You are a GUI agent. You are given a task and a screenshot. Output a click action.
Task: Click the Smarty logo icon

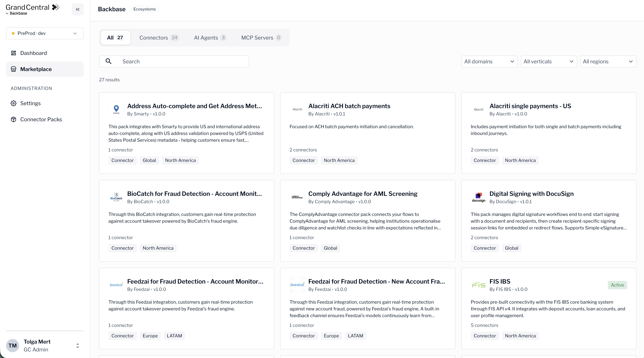click(116, 109)
